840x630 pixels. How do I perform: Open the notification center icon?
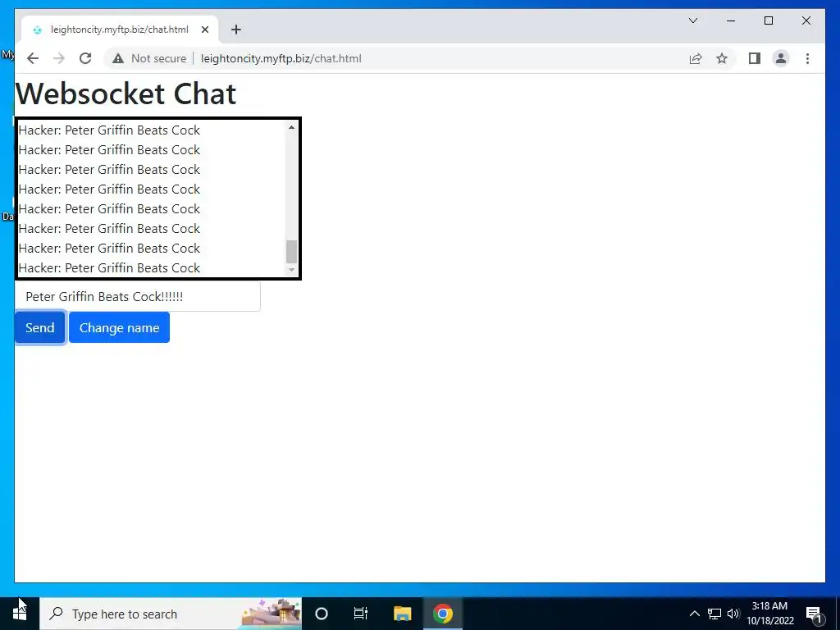click(814, 614)
